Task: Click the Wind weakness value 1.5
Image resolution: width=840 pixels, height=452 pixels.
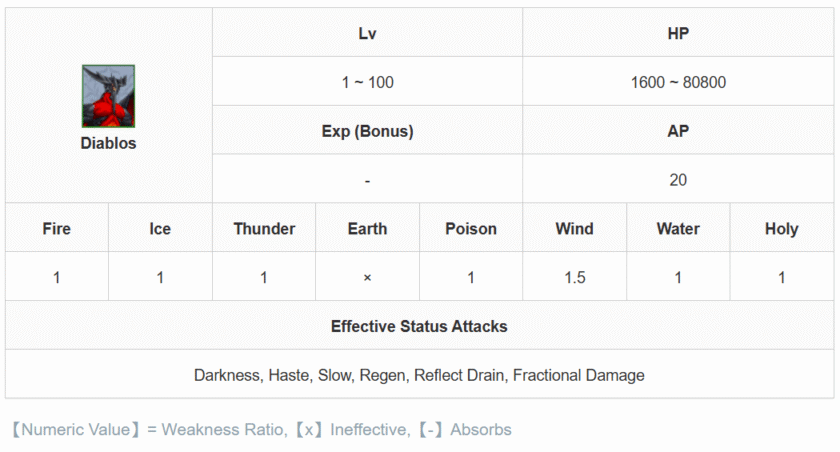Action: point(574,277)
